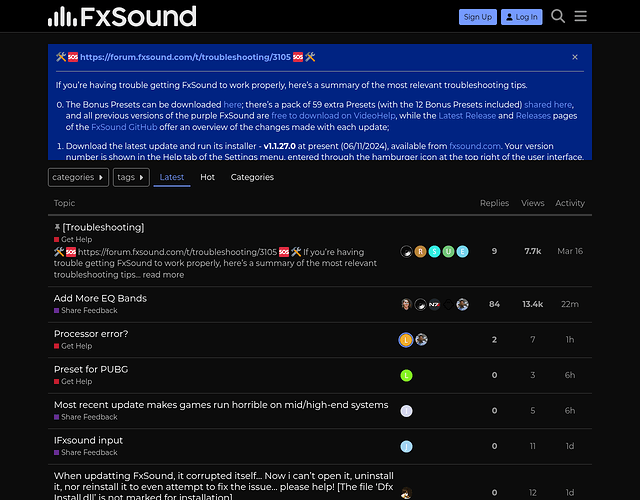
Task: Open the hamburger menu icon
Action: [580, 16]
